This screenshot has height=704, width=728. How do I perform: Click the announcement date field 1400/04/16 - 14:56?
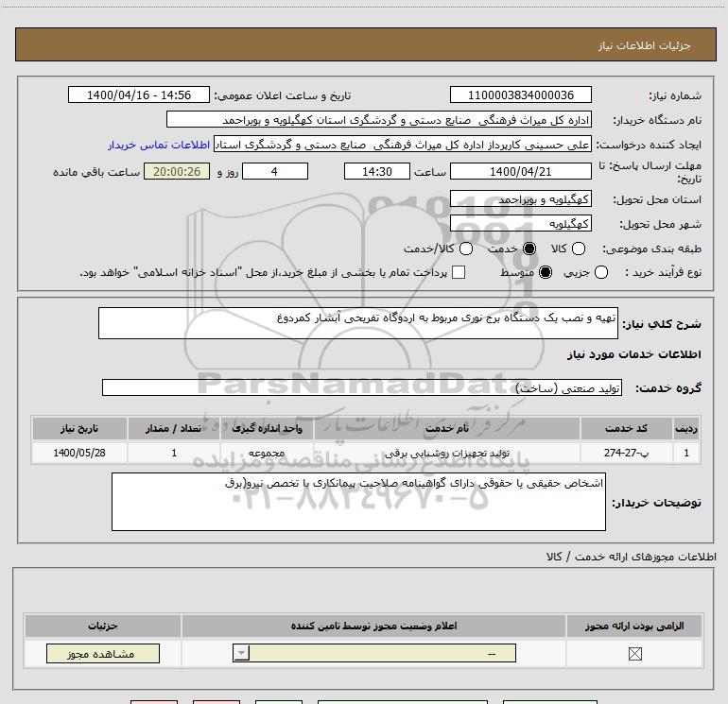tap(139, 94)
